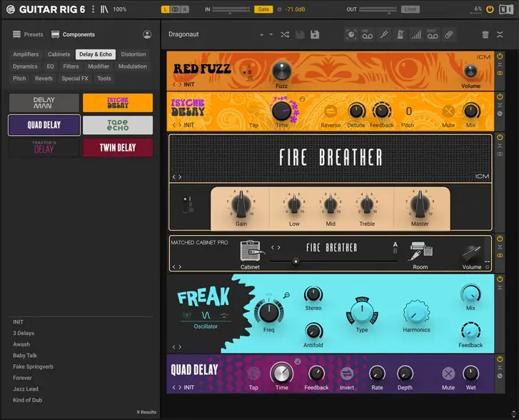
Task: Collapse all rack modules icon in header
Action: click(x=500, y=34)
